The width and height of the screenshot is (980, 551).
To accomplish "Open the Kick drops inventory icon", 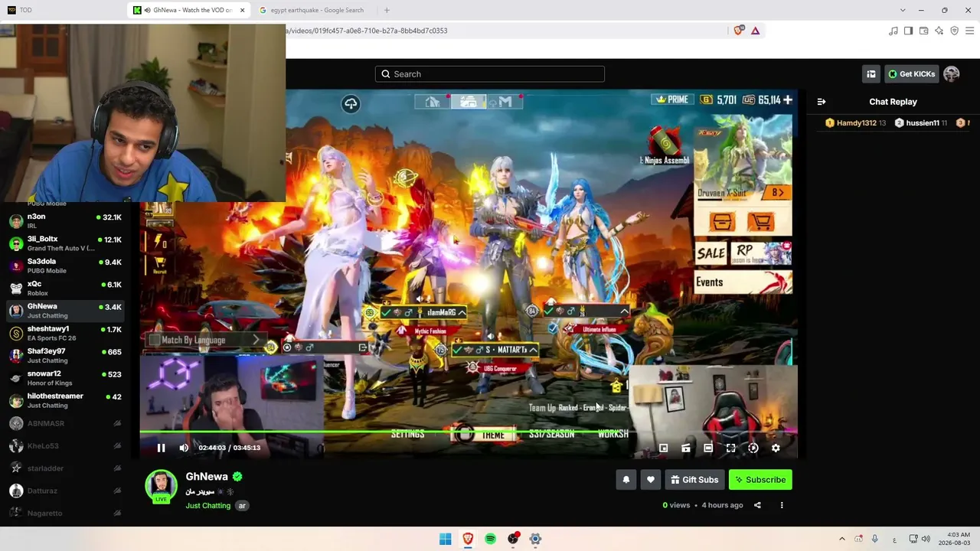I will coord(871,74).
